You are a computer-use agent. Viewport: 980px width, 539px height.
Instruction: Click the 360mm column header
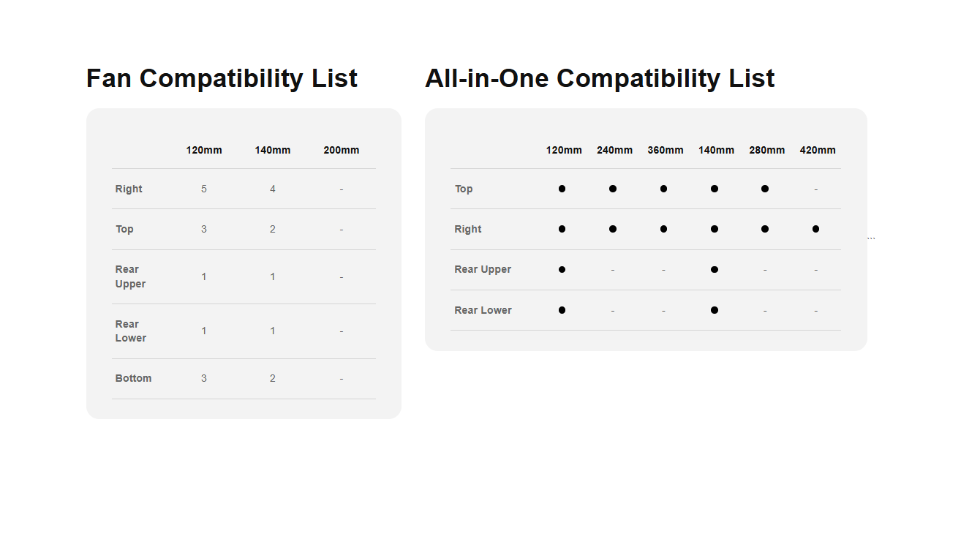pyautogui.click(x=666, y=150)
